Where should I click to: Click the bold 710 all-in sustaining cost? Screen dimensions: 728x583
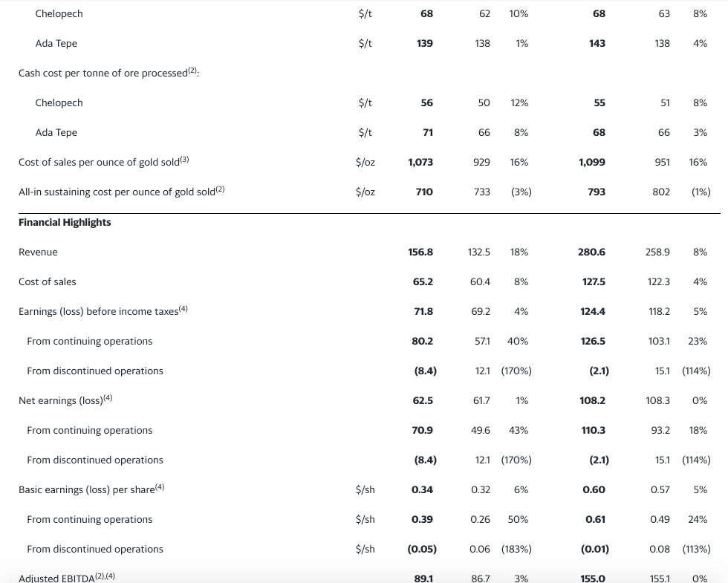424,192
